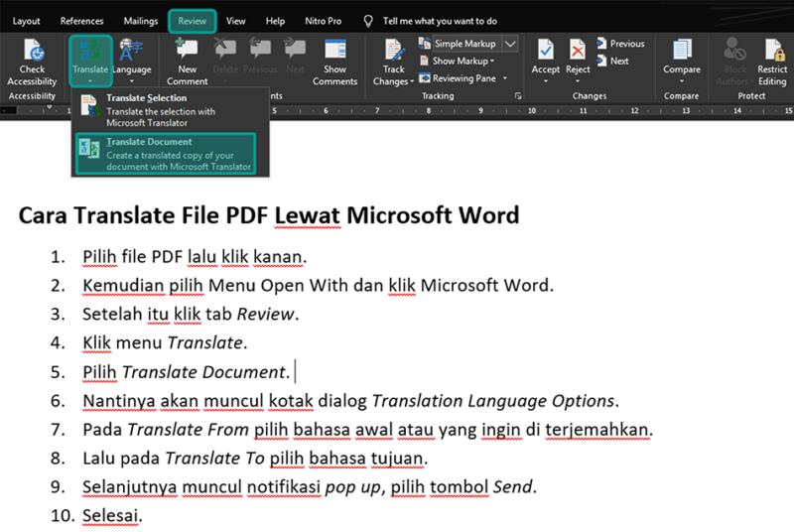Open the Nitro Pro tab
The width and height of the screenshot is (794, 532).
coord(324,21)
